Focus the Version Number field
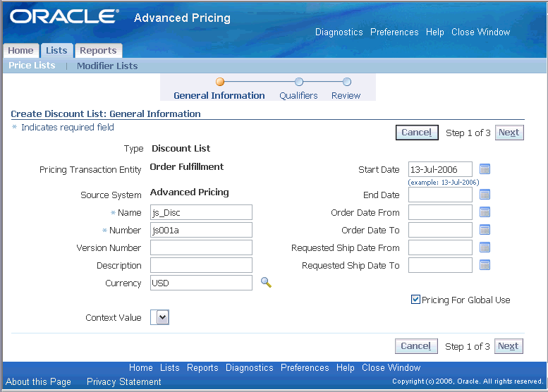 pyautogui.click(x=201, y=247)
